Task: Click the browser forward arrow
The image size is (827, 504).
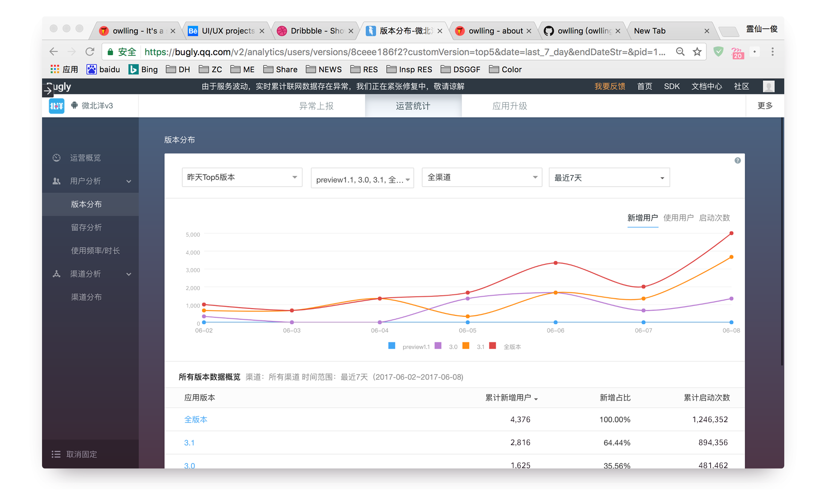Action: pos(71,52)
